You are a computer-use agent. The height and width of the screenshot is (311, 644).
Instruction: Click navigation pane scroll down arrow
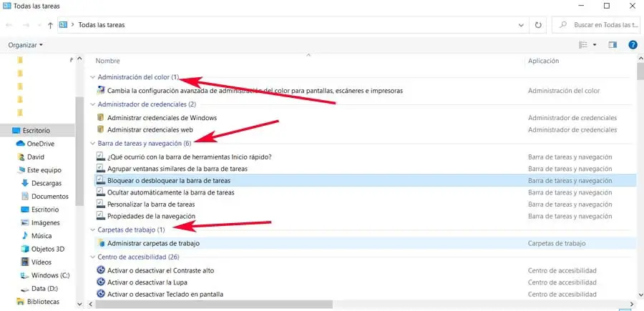[x=79, y=304]
